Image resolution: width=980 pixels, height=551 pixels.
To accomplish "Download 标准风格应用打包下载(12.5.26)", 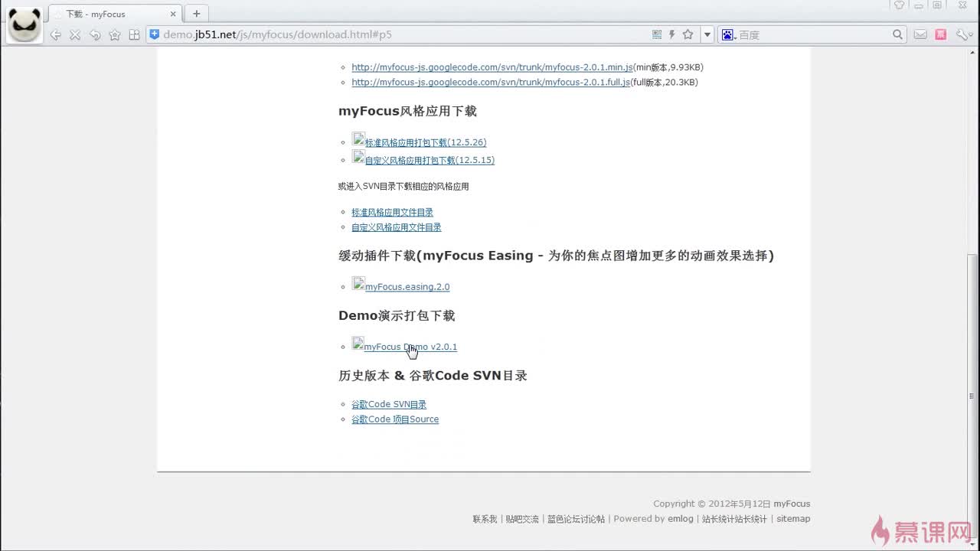I will 426,142.
